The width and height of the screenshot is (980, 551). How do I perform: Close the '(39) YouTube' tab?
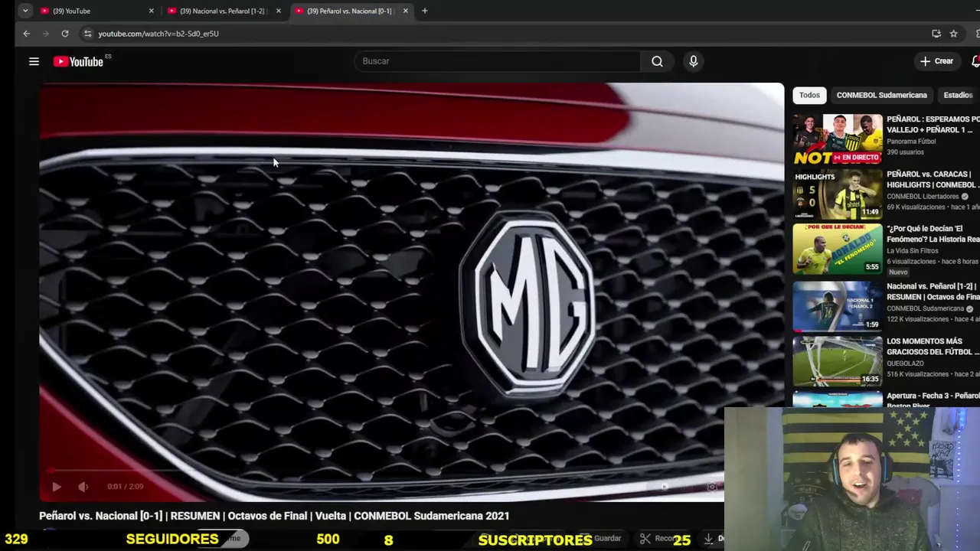point(151,11)
